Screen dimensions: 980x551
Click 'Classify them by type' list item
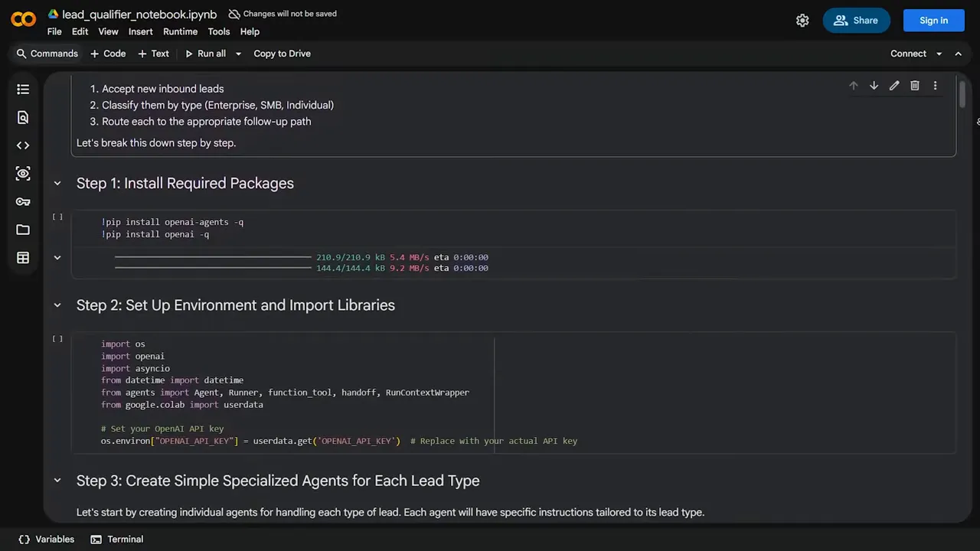coord(217,105)
